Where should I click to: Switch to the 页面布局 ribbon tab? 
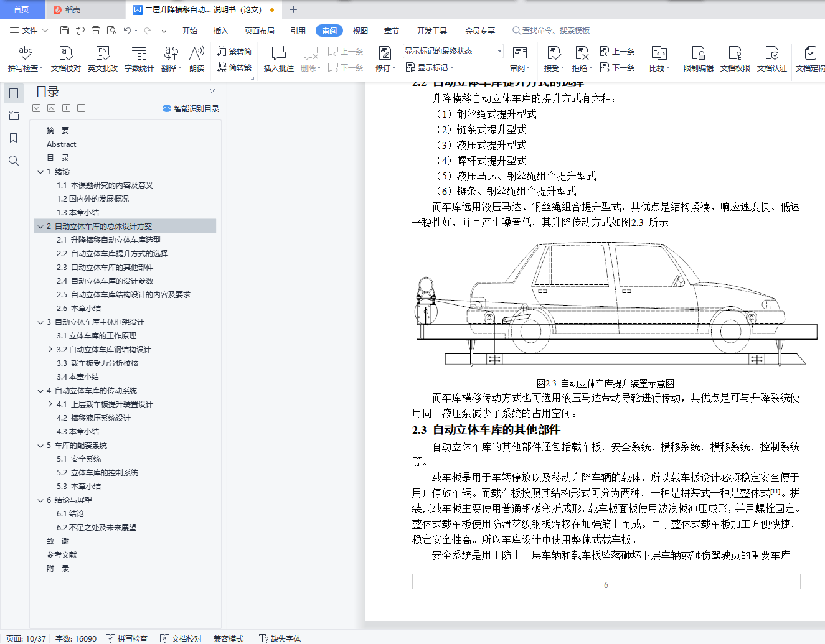[x=260, y=30]
